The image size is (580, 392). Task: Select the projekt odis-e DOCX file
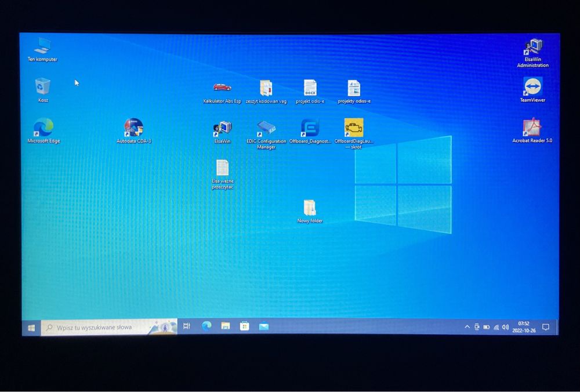(310, 92)
